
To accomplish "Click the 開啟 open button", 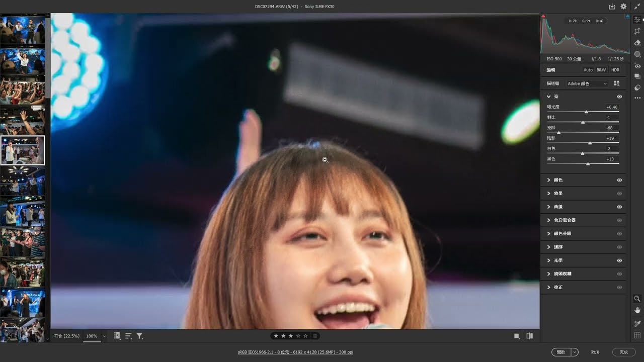I will [561, 352].
